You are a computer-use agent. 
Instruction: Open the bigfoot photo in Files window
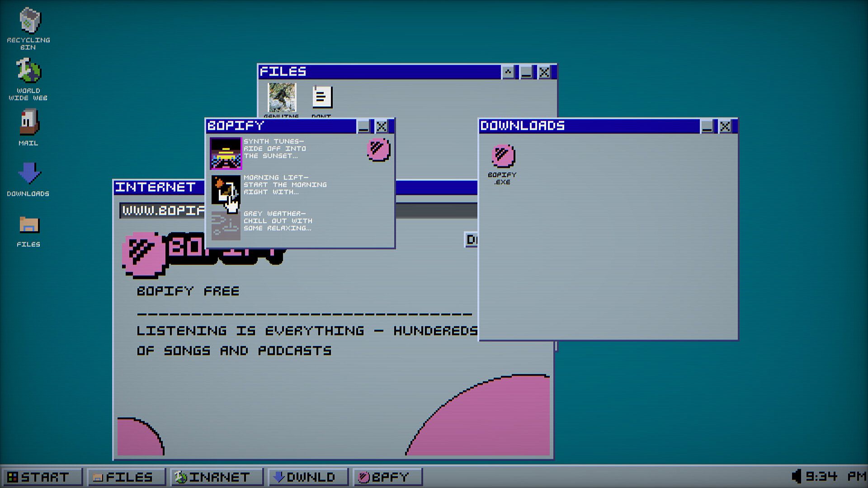pyautogui.click(x=282, y=97)
